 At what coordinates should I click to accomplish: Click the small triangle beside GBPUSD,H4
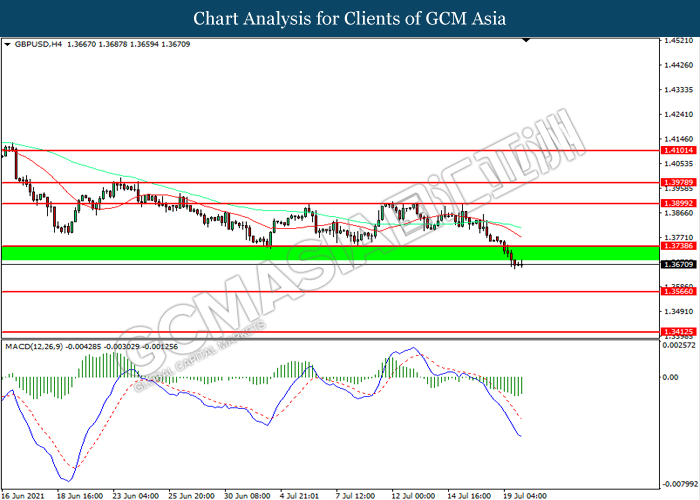[x=7, y=46]
